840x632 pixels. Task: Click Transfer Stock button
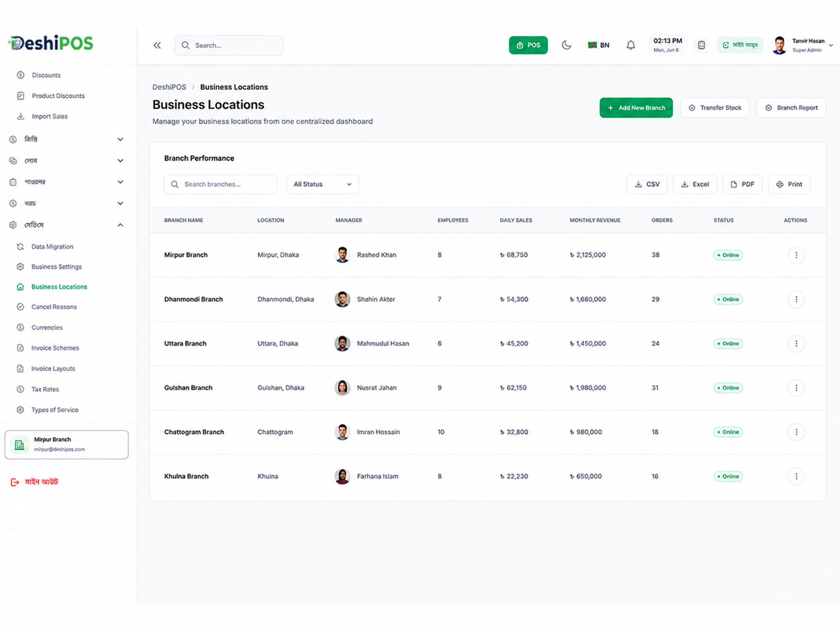[715, 108]
